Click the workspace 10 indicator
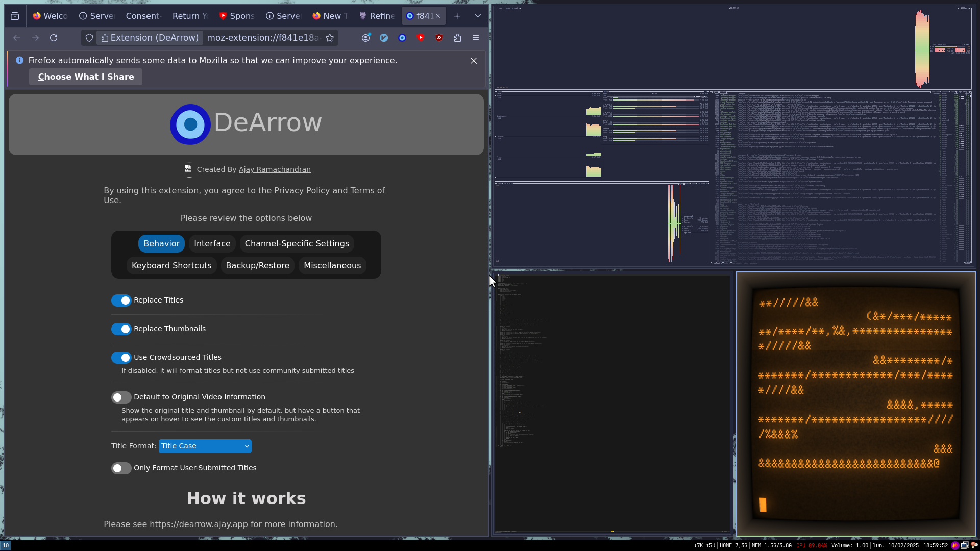 tap(6, 545)
